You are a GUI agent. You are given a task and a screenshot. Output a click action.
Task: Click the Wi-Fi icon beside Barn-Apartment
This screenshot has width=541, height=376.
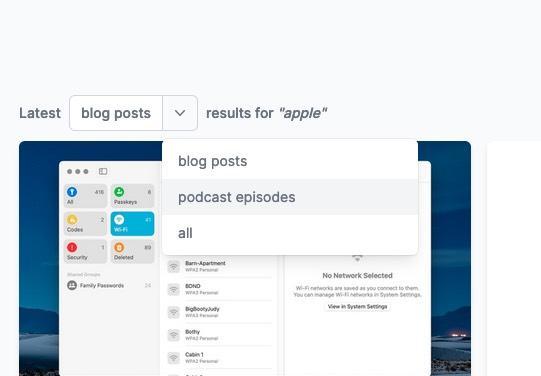(174, 267)
